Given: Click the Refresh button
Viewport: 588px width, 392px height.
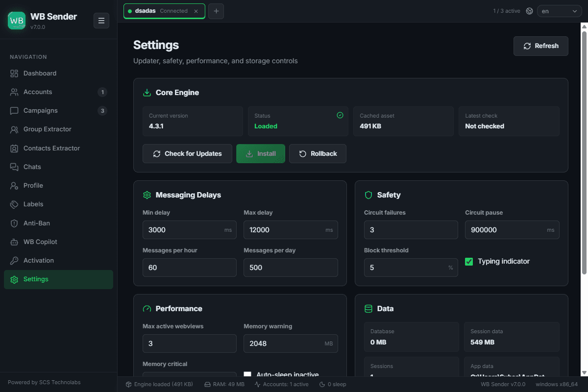Looking at the screenshot, I should (x=541, y=46).
